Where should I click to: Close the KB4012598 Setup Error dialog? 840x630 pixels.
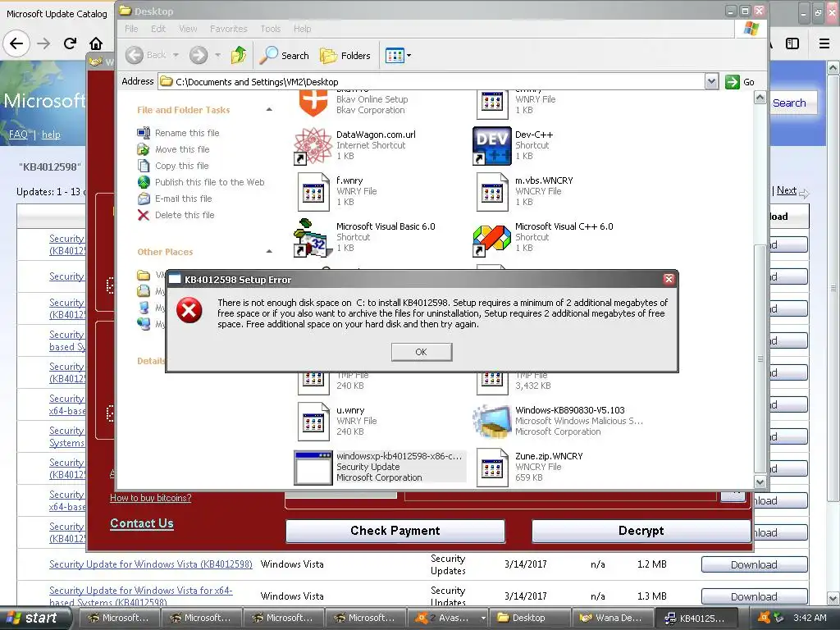pyautogui.click(x=669, y=279)
